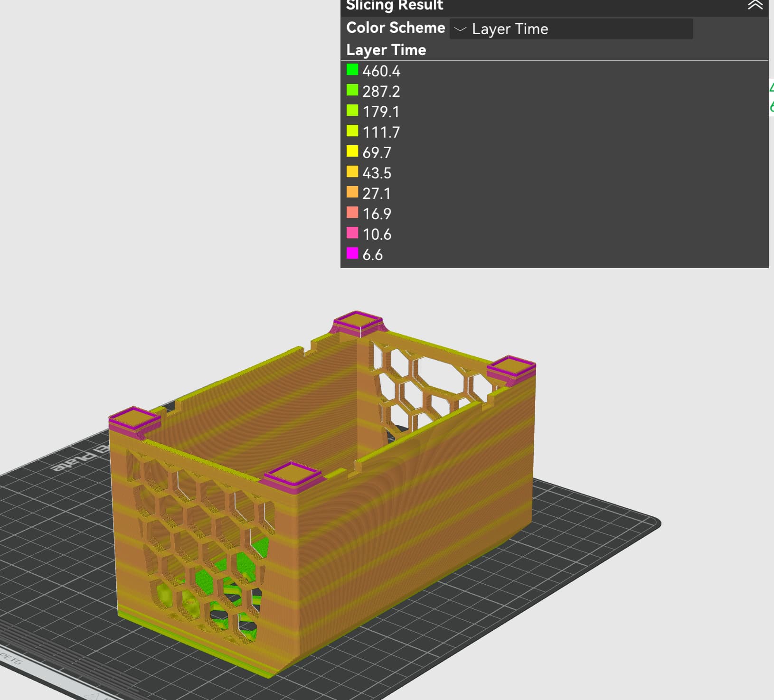Image resolution: width=774 pixels, height=700 pixels.
Task: Click the 69.7 yellow swatch
Action: pos(352,151)
